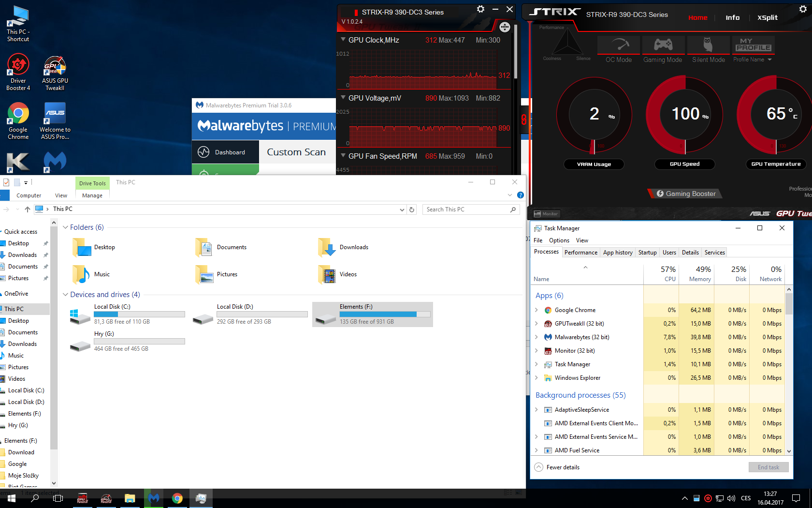Viewport: 812px width, 508px height.
Task: Open Task View on taskbar
Action: pos(58,498)
